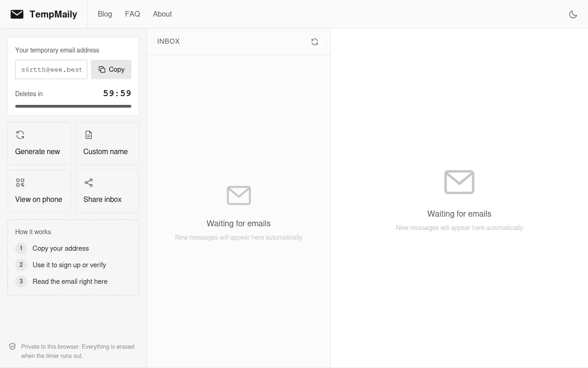Click "Copy your address" step text

61,248
